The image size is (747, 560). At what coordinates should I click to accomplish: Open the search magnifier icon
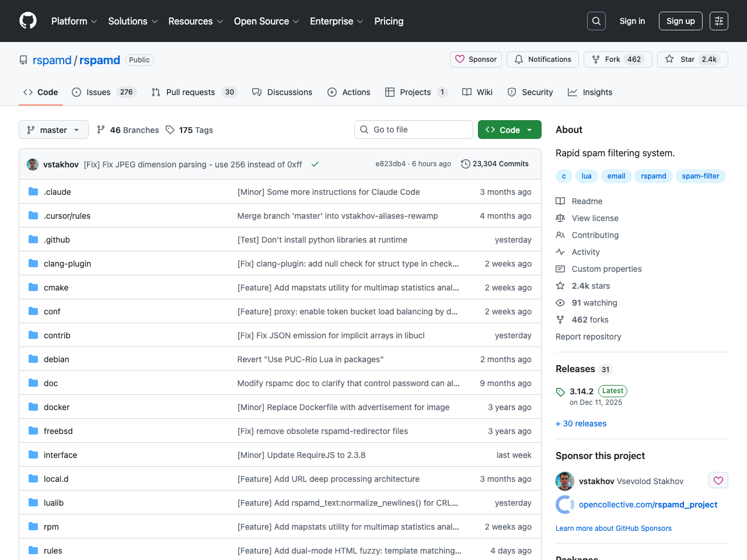[x=596, y=21]
